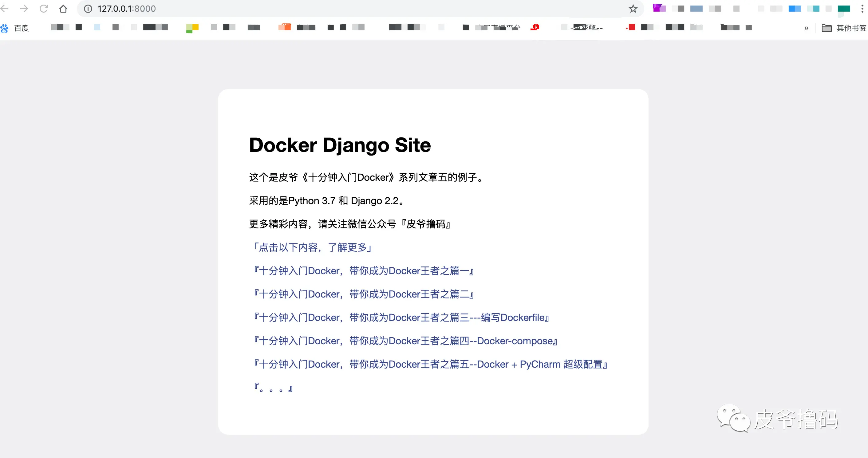Click the home icon
The width and height of the screenshot is (868, 458).
pyautogui.click(x=63, y=8)
